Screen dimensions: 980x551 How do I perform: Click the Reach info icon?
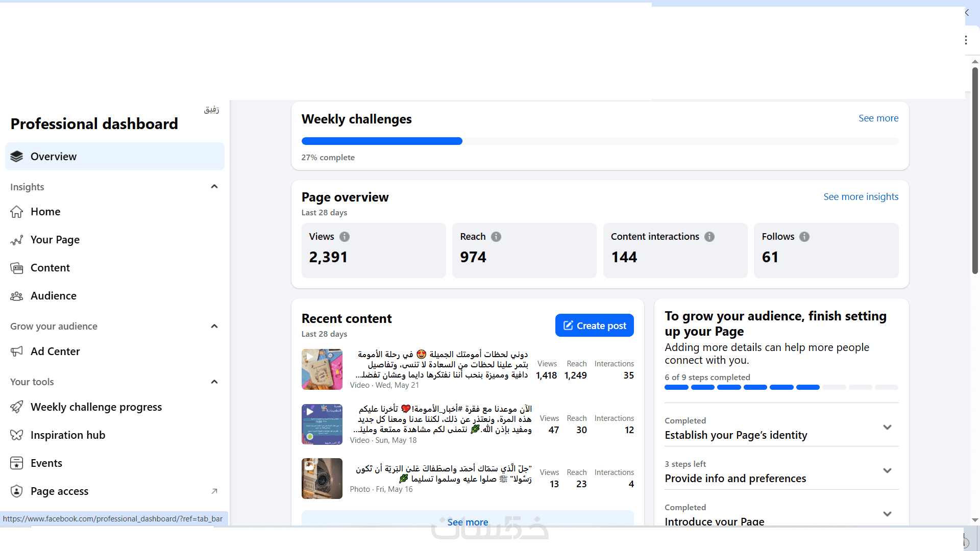496,237
